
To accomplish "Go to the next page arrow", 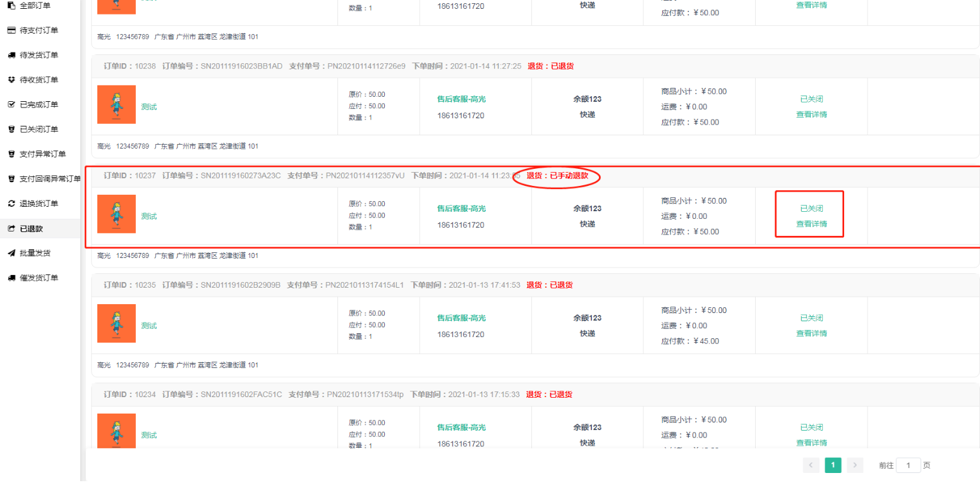I will click(x=855, y=465).
